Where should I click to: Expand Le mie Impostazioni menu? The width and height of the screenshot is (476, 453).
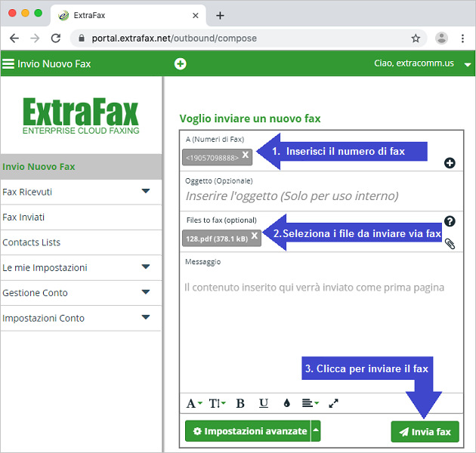[x=146, y=267]
